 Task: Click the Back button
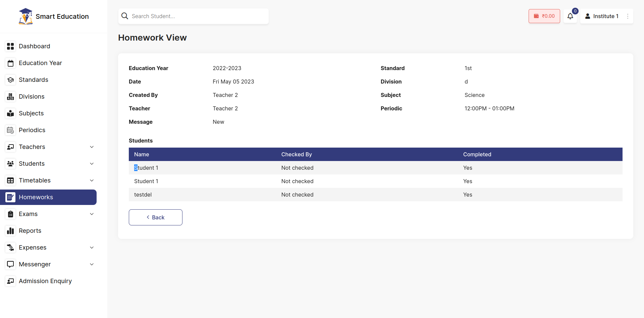coord(156,217)
